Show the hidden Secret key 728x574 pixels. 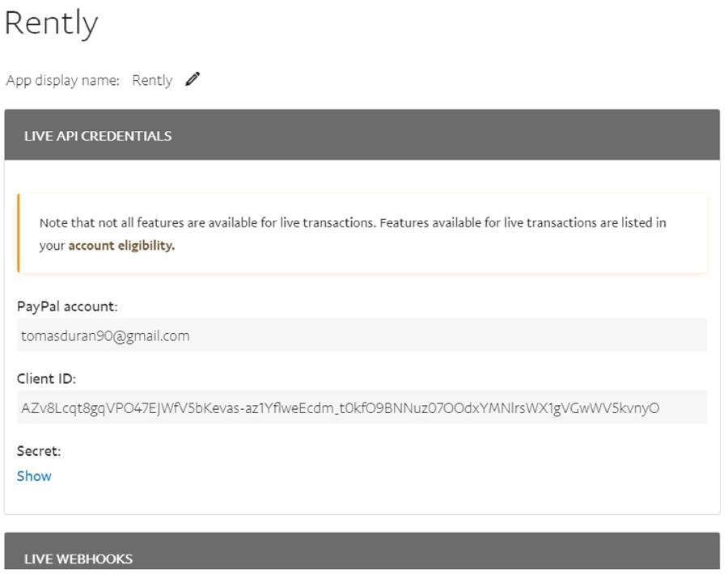tap(34, 476)
